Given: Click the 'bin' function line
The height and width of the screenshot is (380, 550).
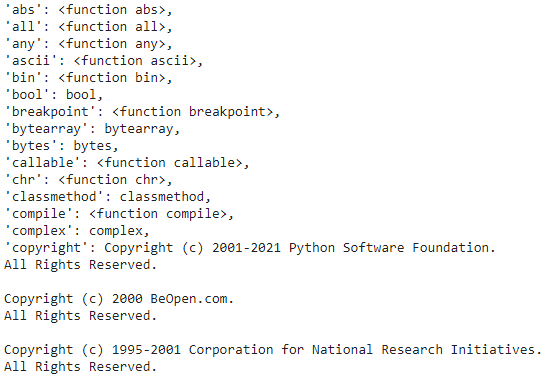Looking at the screenshot, I should point(88,78).
